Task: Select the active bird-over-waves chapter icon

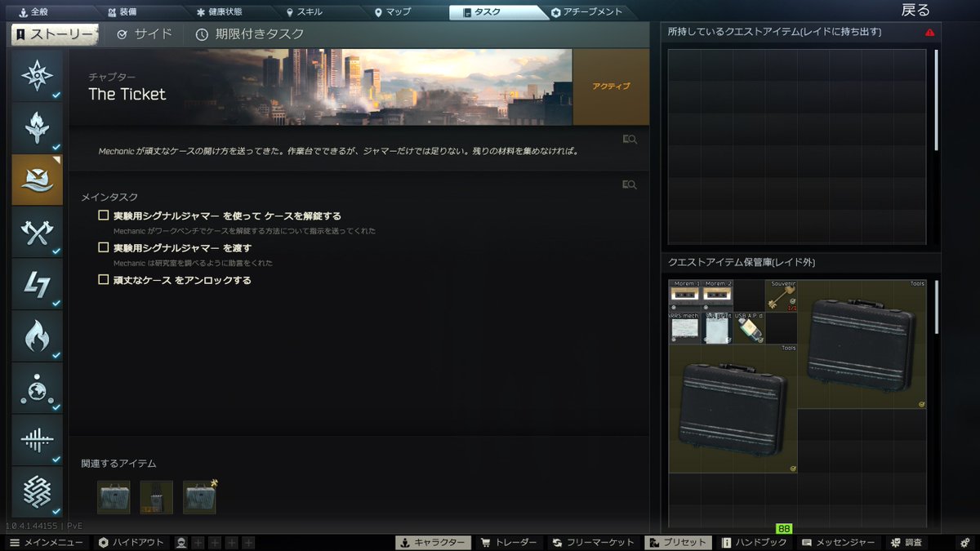Action: pyautogui.click(x=37, y=180)
